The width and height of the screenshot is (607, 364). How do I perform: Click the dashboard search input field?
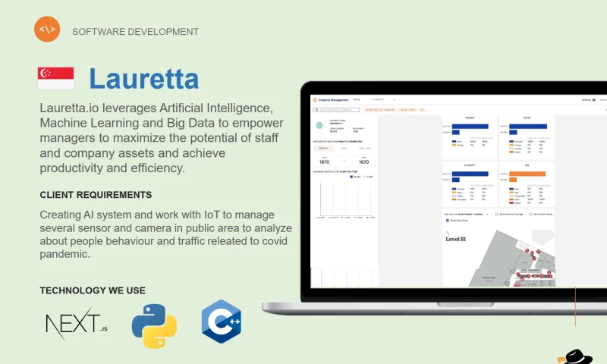pyautogui.click(x=338, y=110)
